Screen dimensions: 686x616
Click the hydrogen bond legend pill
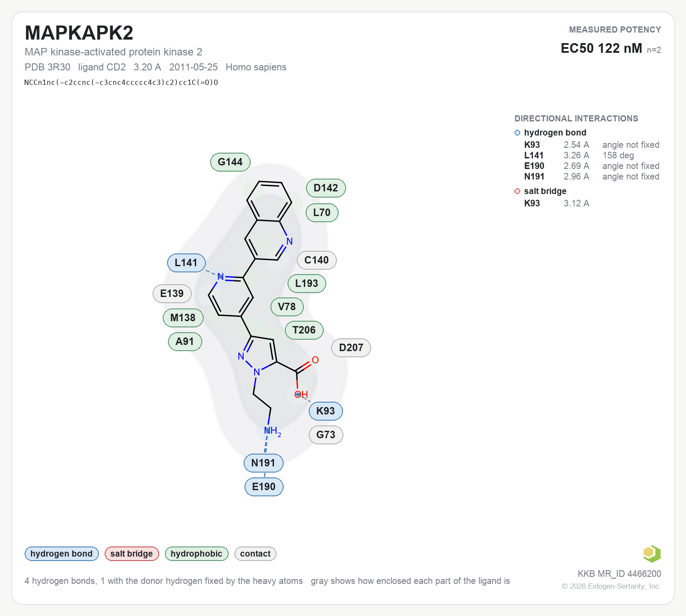coord(62,554)
